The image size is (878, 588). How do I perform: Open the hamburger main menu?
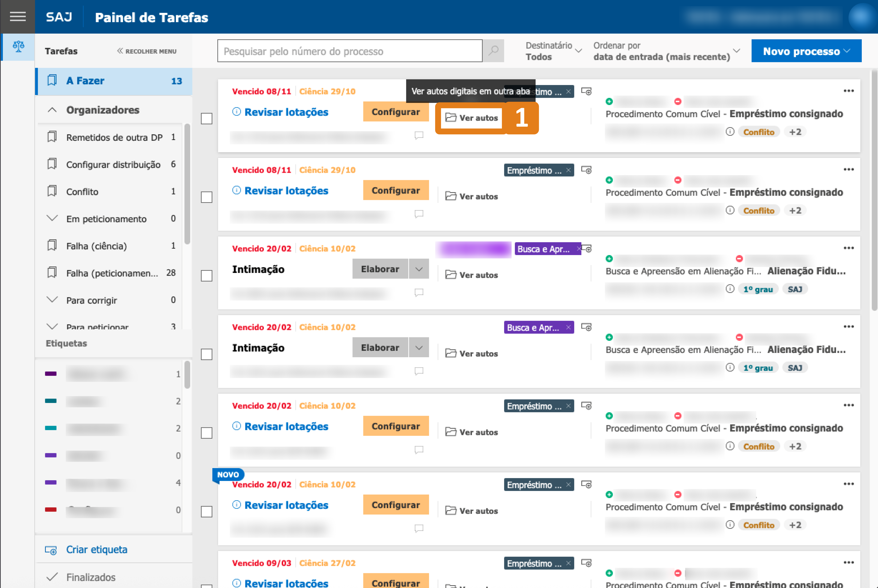pos(18,17)
